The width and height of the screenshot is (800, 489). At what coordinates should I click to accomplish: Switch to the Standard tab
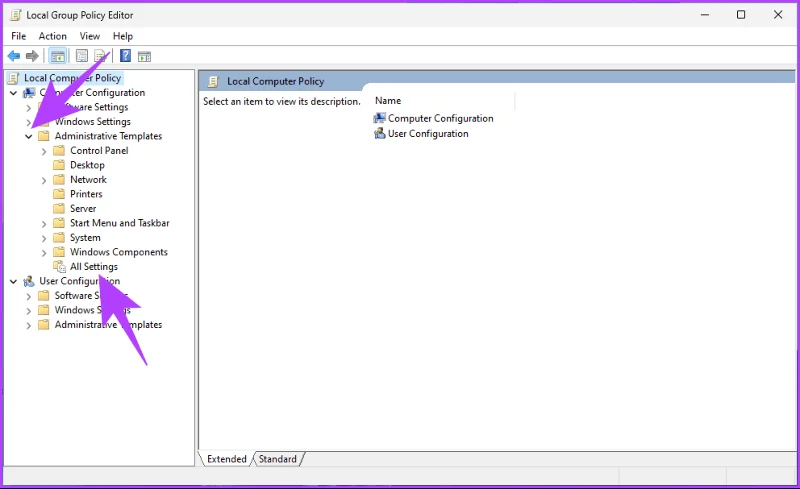[277, 459]
